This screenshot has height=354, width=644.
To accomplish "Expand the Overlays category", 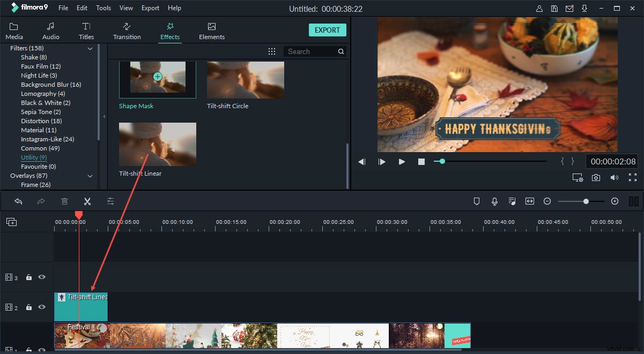I will click(90, 176).
